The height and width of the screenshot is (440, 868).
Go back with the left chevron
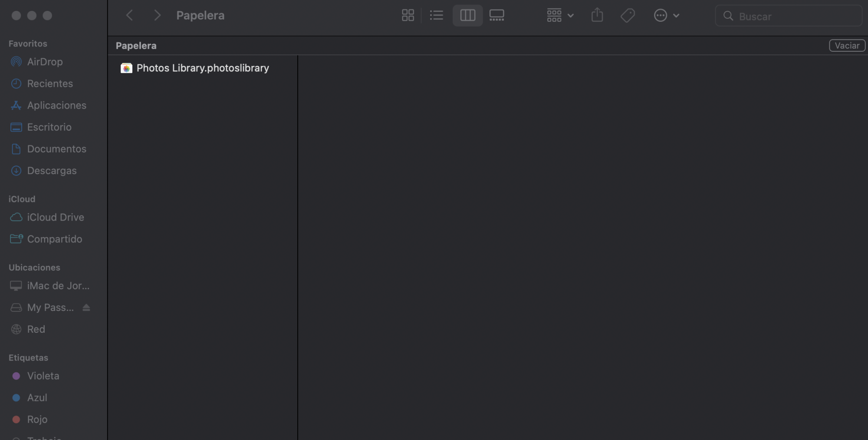pyautogui.click(x=129, y=16)
